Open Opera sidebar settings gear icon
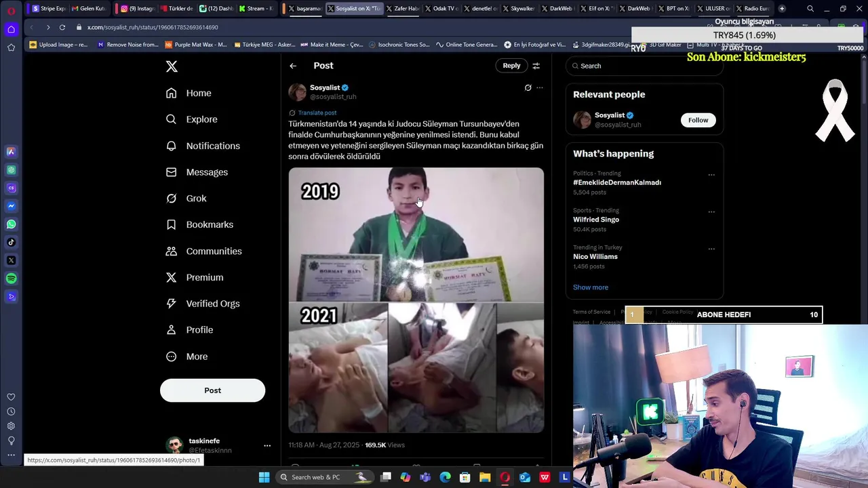Viewport: 868px width, 488px height. click(x=11, y=426)
